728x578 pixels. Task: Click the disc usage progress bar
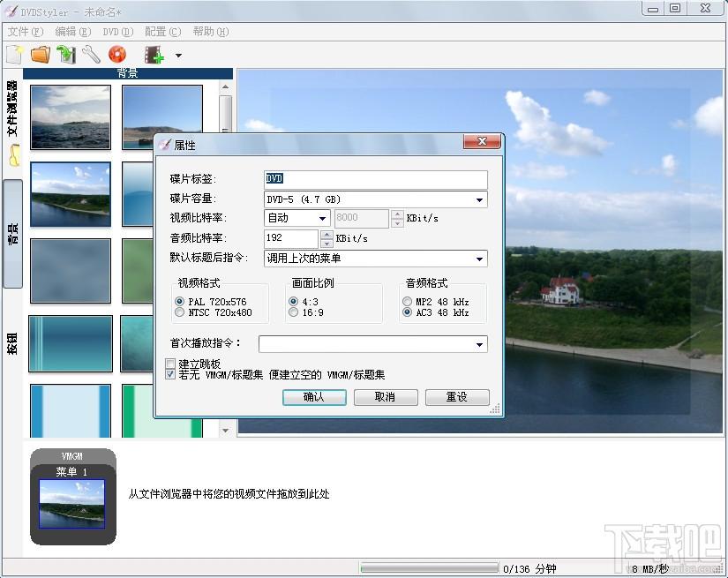pyautogui.click(x=429, y=568)
